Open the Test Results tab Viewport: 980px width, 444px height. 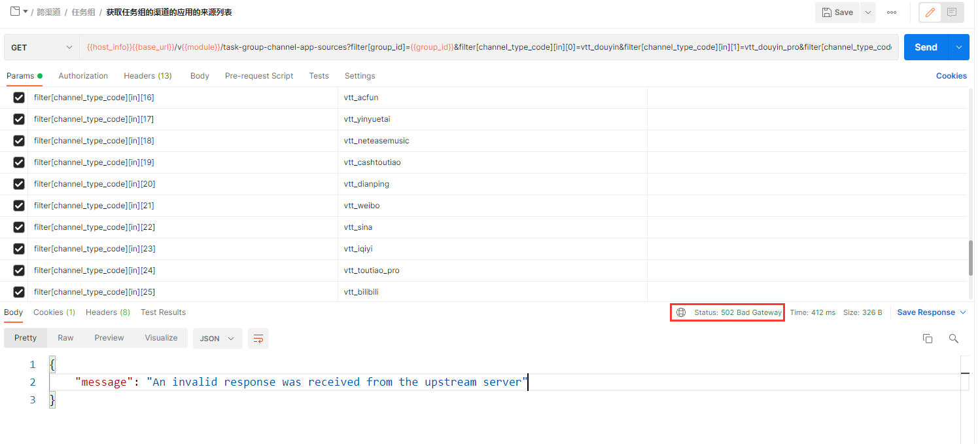[163, 312]
